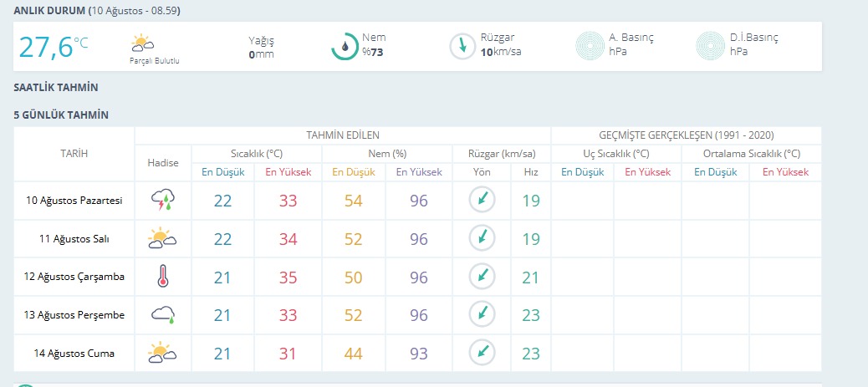The width and height of the screenshot is (868, 387).
Task: Click the Parçalı Bulutlu current weather icon
Action: tap(142, 43)
